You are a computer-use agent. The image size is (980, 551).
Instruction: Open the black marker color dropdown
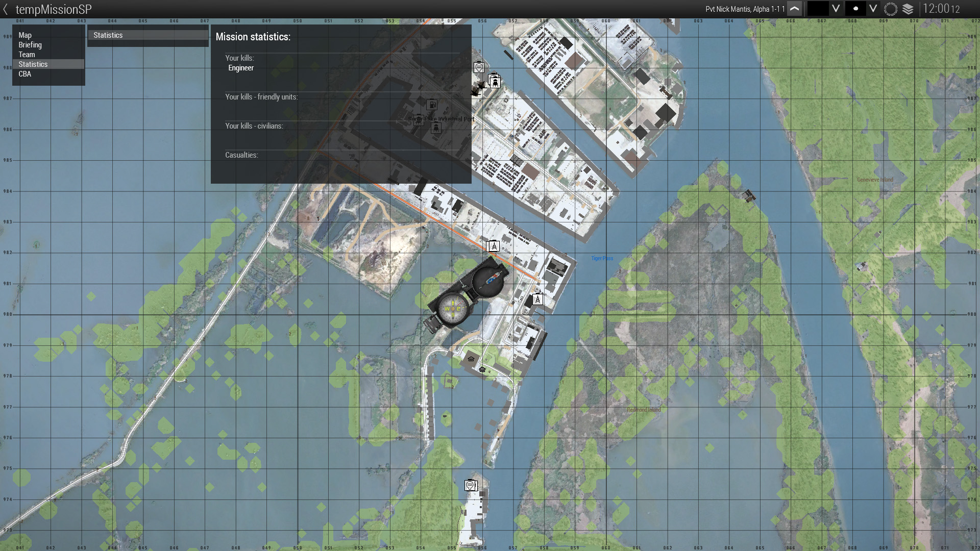point(836,9)
